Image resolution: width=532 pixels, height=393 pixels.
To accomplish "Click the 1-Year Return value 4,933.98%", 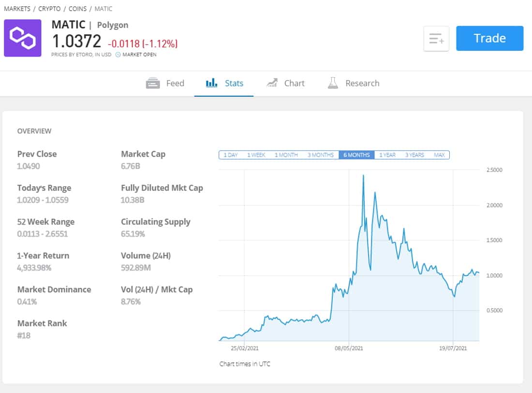I will point(34,268).
